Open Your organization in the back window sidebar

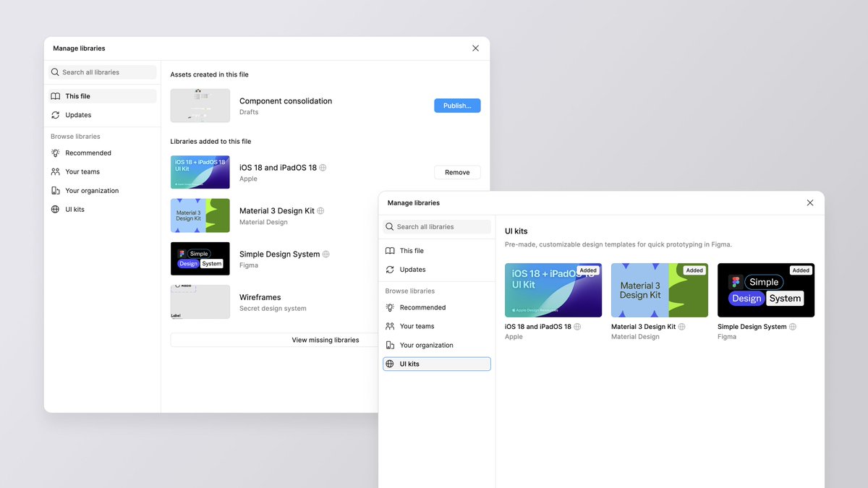[x=102, y=191]
